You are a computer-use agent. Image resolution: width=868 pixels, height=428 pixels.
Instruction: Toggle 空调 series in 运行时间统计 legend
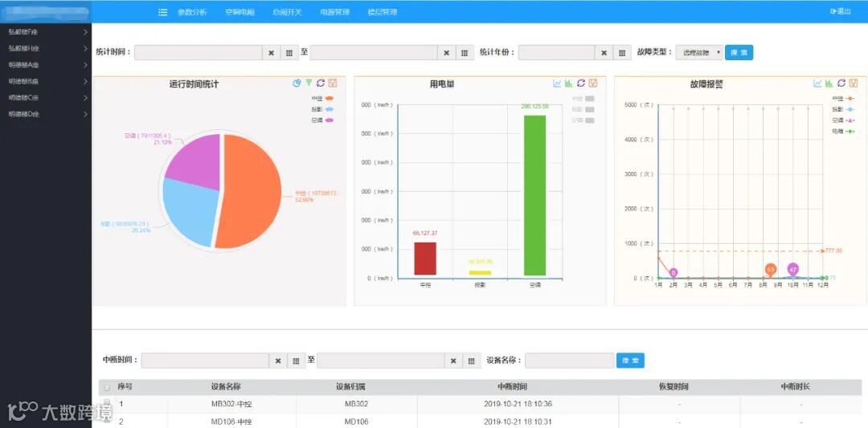[x=323, y=120]
